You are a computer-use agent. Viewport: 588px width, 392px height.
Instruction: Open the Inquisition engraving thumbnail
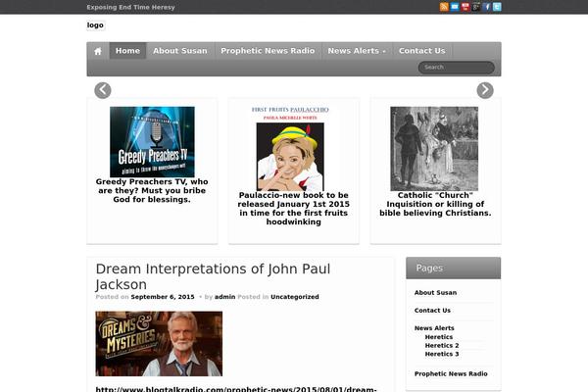tap(434, 149)
